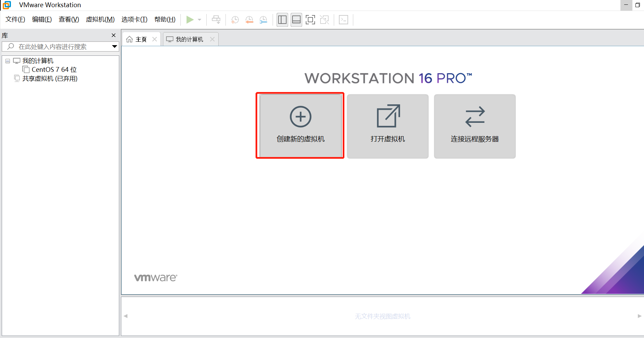The image size is (644, 338).
Task: Open the power options dropdown arrow
Action: (x=200, y=20)
